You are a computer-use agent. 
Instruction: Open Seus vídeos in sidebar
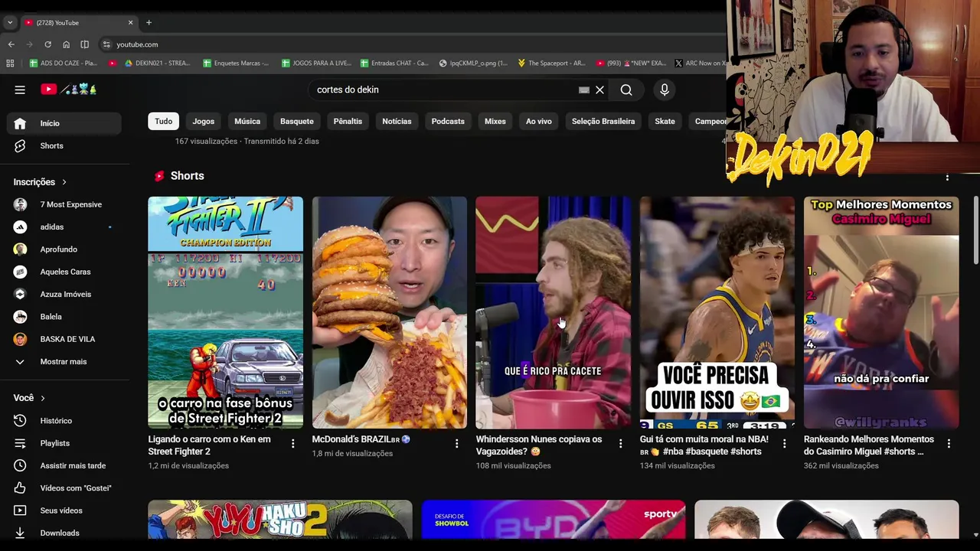[64, 510]
